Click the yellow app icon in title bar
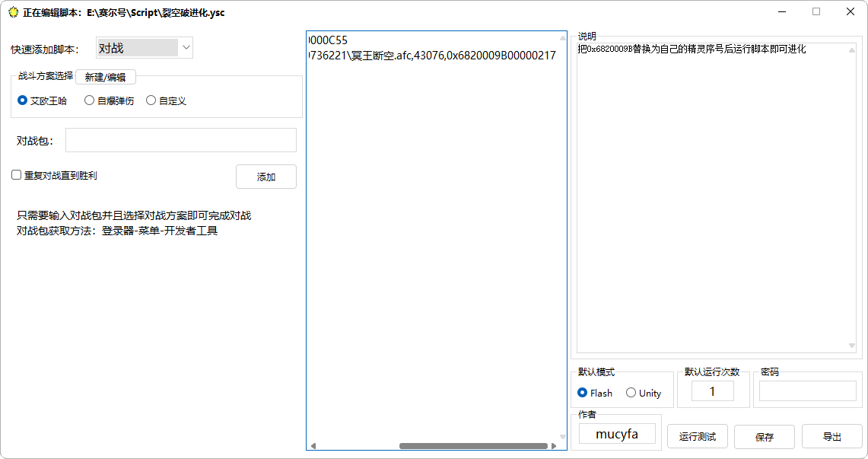The width and height of the screenshot is (868, 459). click(x=13, y=11)
